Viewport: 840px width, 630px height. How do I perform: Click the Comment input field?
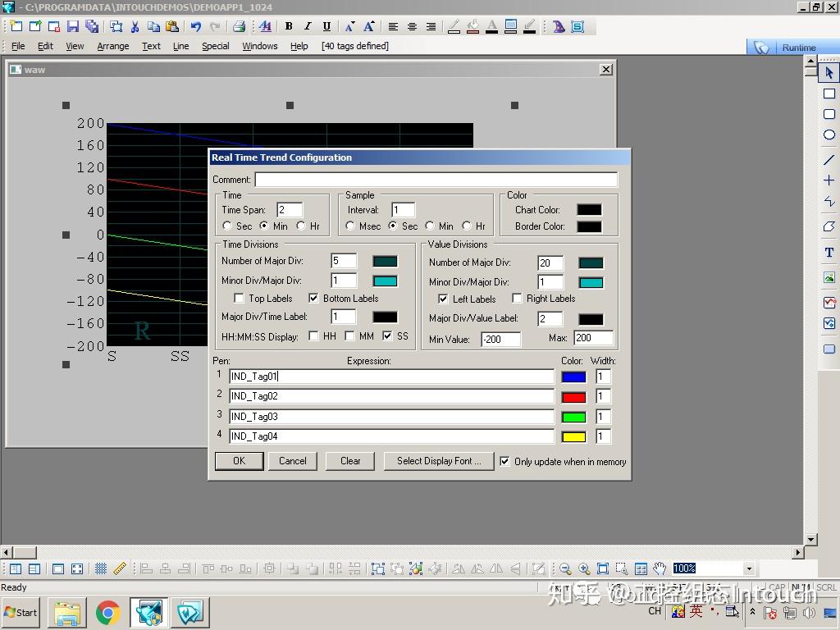[x=436, y=180]
